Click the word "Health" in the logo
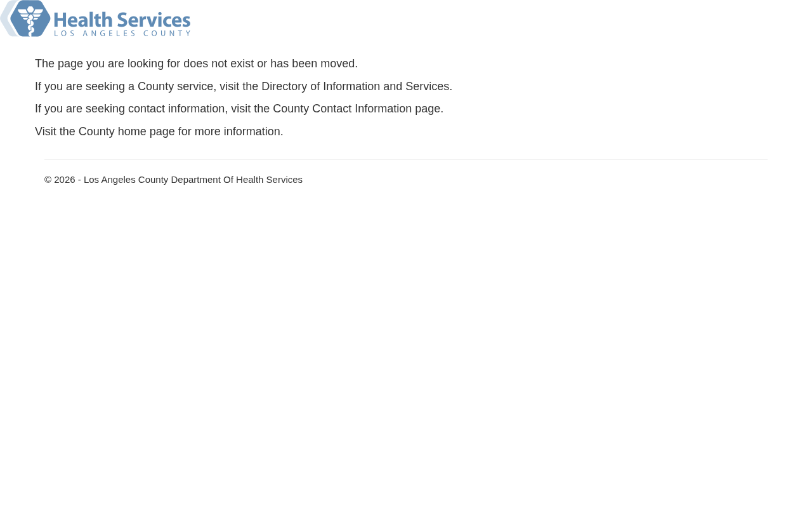The image size is (812, 508). pyautogui.click(x=79, y=20)
